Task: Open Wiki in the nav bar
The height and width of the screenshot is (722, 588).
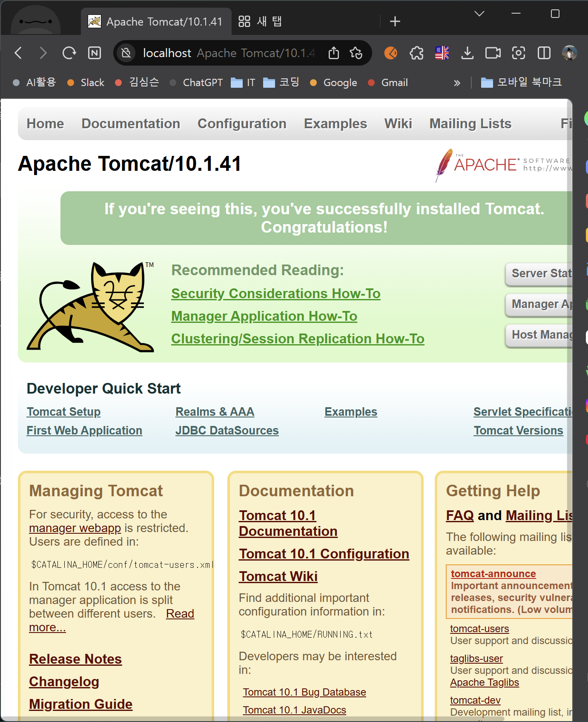Action: pos(398,124)
